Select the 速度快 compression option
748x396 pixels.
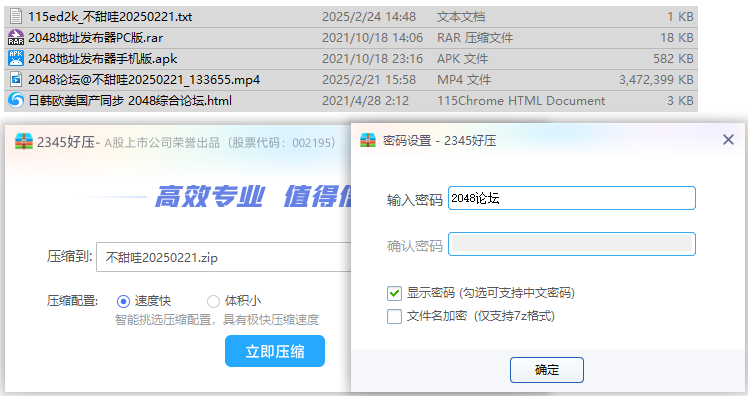123,302
